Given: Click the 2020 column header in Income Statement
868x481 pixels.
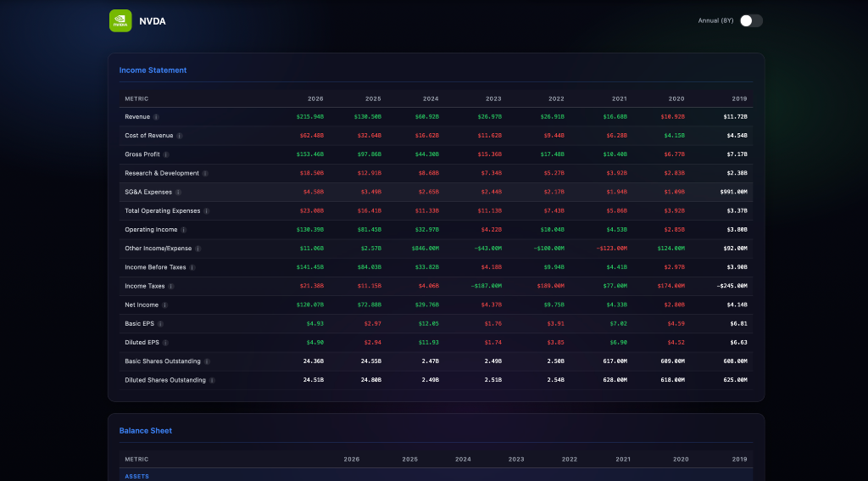Looking at the screenshot, I should coord(676,98).
